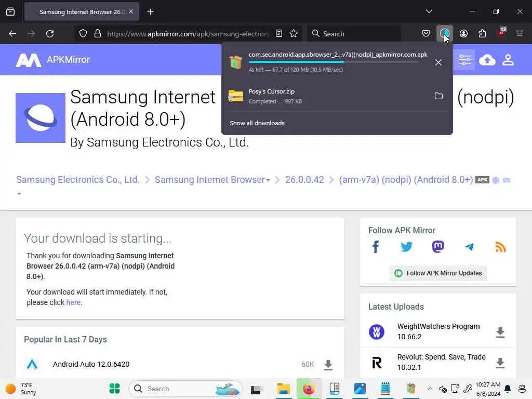View site security lock info
This screenshot has width=532, height=399.
point(98,34)
